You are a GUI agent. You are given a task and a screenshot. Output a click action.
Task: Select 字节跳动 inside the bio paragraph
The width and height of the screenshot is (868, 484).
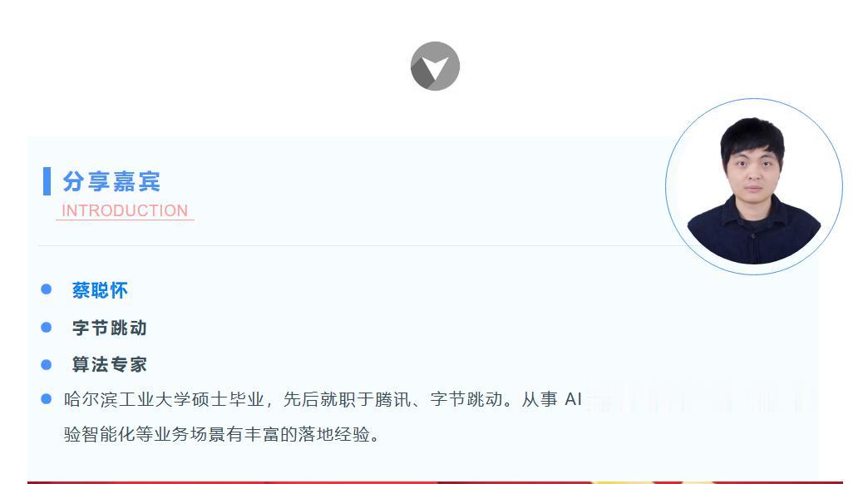466,399
